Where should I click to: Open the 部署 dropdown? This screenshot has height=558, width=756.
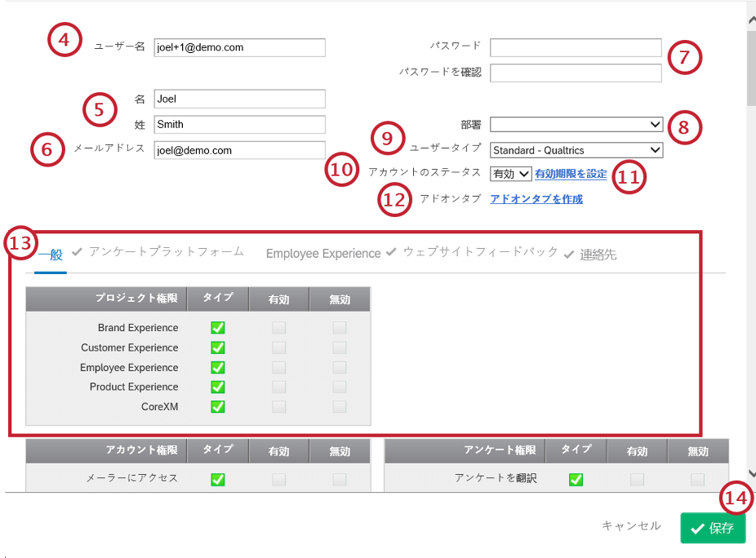tap(576, 124)
